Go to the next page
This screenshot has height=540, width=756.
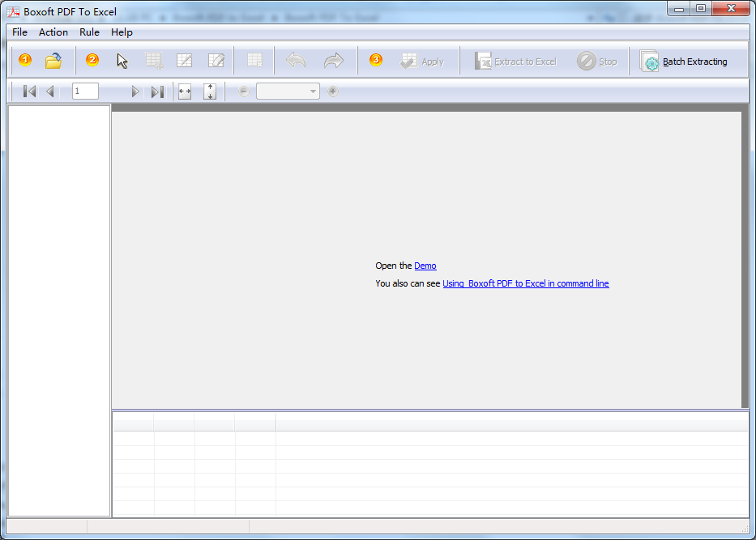coord(135,91)
